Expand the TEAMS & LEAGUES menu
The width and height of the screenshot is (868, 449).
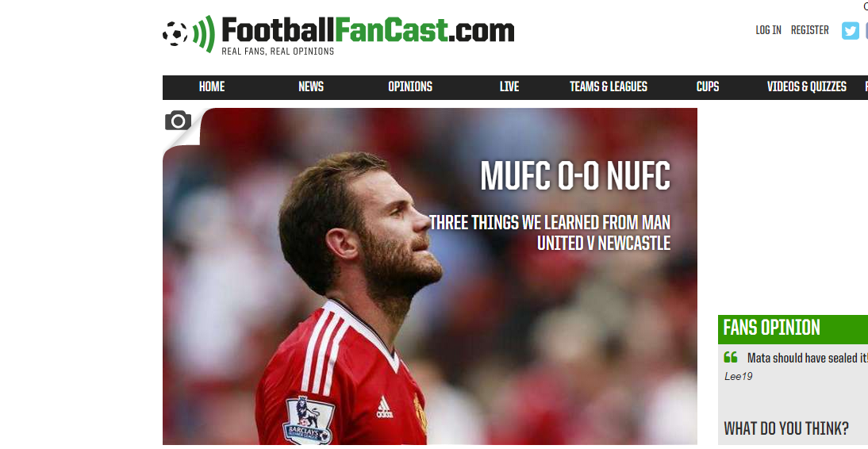click(x=609, y=87)
